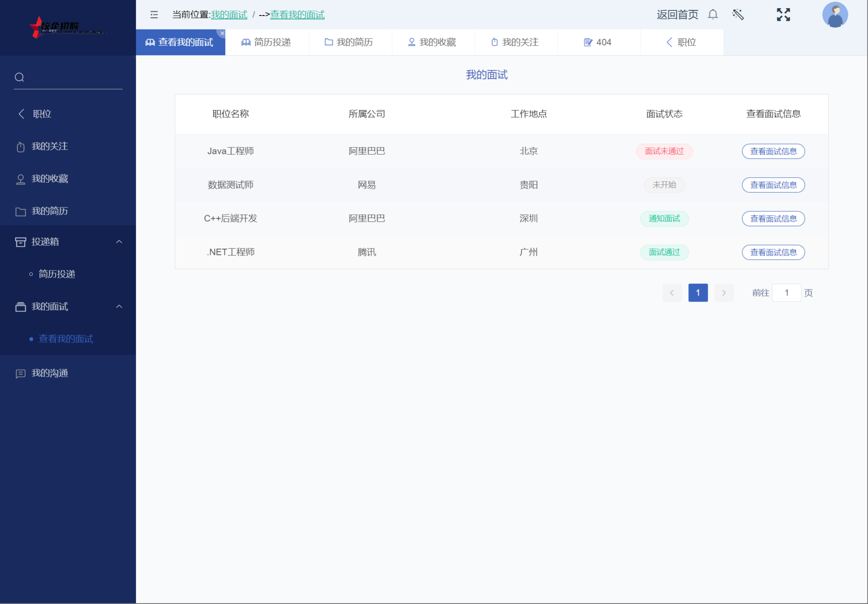View interview info for Java工程师
Viewport: 868px width, 604px height.
(x=773, y=151)
